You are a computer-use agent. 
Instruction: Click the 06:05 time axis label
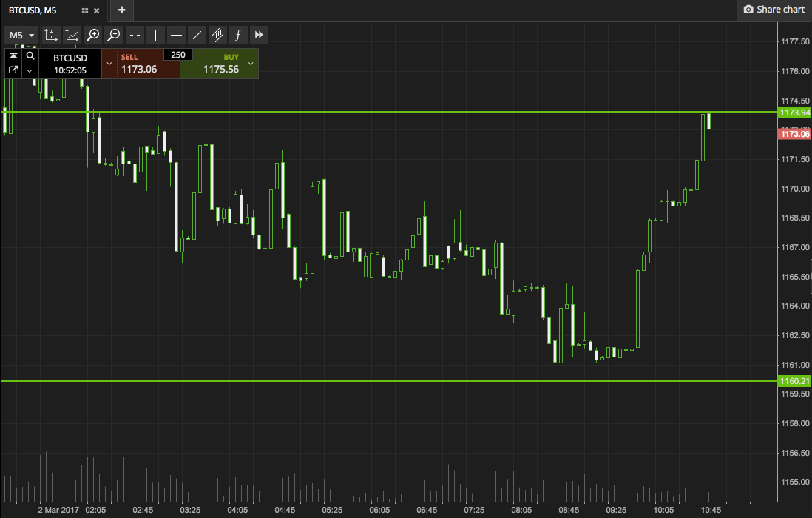pyautogui.click(x=379, y=510)
